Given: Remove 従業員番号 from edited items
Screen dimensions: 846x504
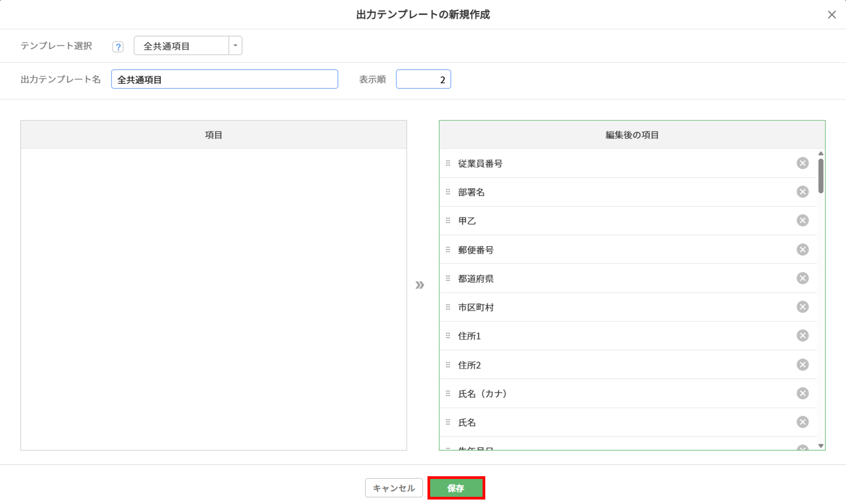Looking at the screenshot, I should click(802, 163).
